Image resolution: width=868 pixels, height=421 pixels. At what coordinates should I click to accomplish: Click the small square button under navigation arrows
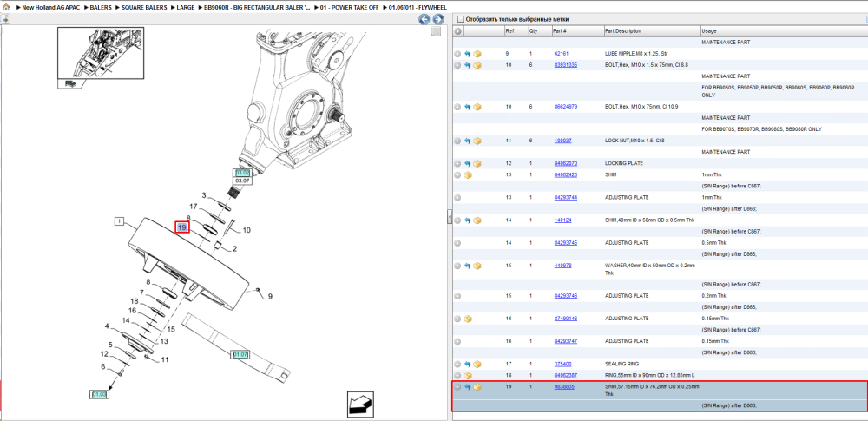pyautogui.click(x=437, y=31)
